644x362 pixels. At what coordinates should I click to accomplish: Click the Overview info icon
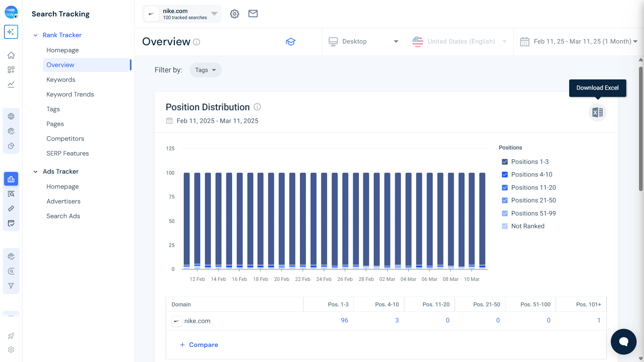coord(197,42)
